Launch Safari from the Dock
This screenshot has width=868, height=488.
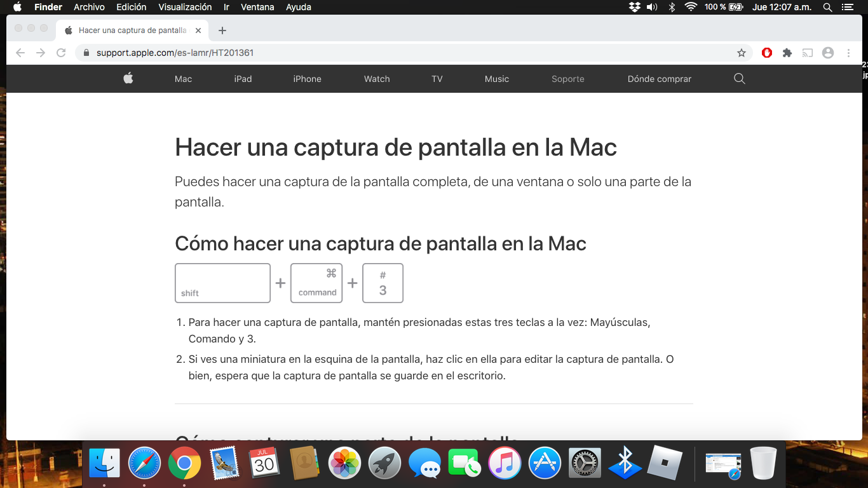point(144,463)
